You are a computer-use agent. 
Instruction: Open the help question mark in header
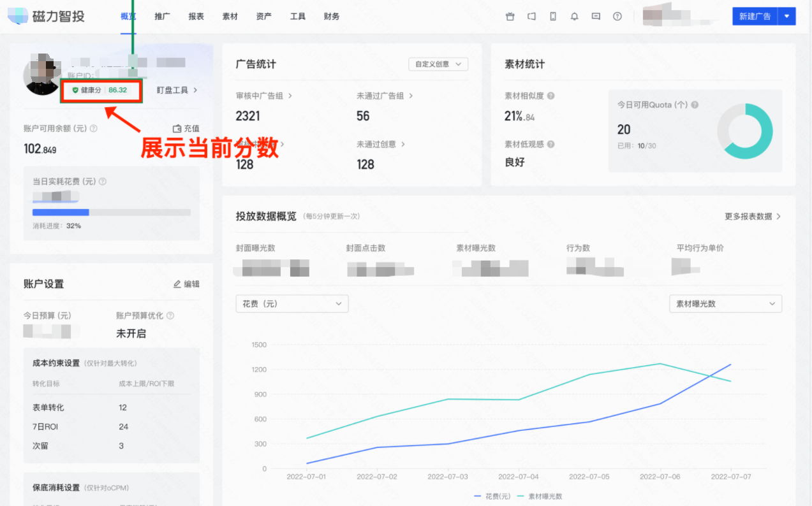click(617, 17)
